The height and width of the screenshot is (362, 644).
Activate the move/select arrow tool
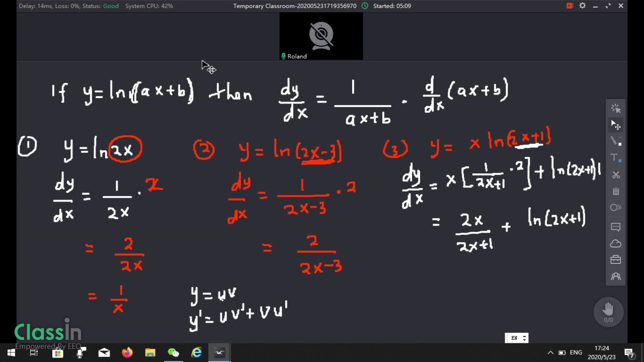pos(616,125)
